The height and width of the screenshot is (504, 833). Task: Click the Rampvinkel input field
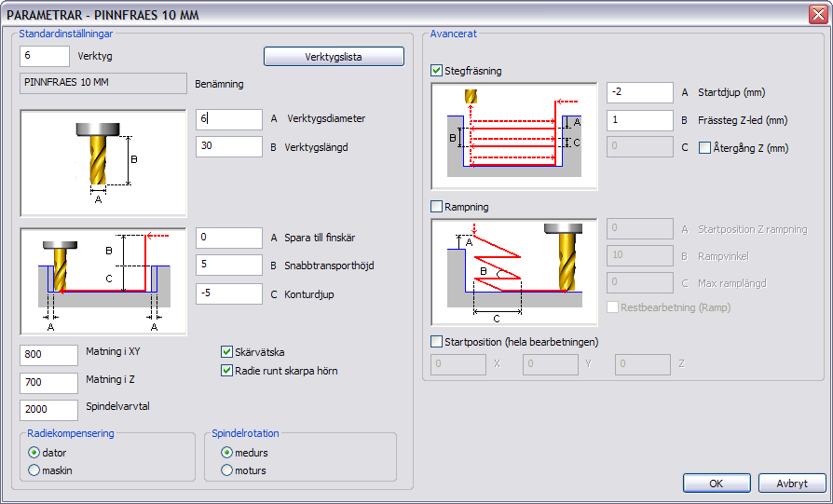point(639,255)
